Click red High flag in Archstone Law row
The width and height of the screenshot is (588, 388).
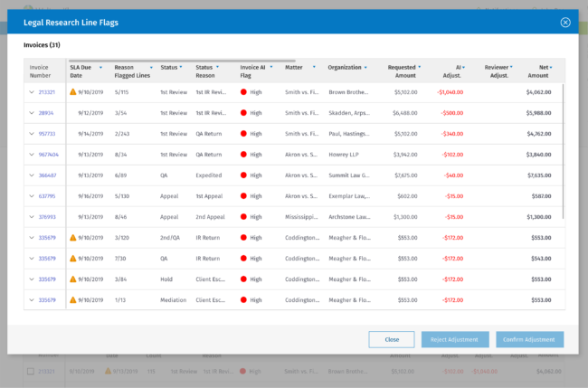coord(244,217)
